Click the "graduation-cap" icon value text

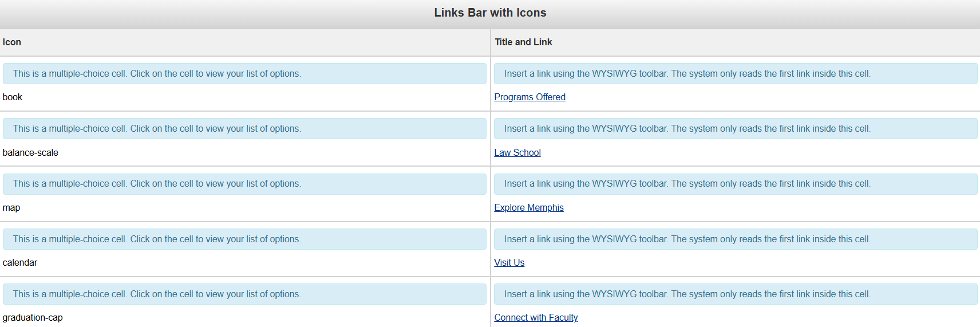click(x=33, y=318)
